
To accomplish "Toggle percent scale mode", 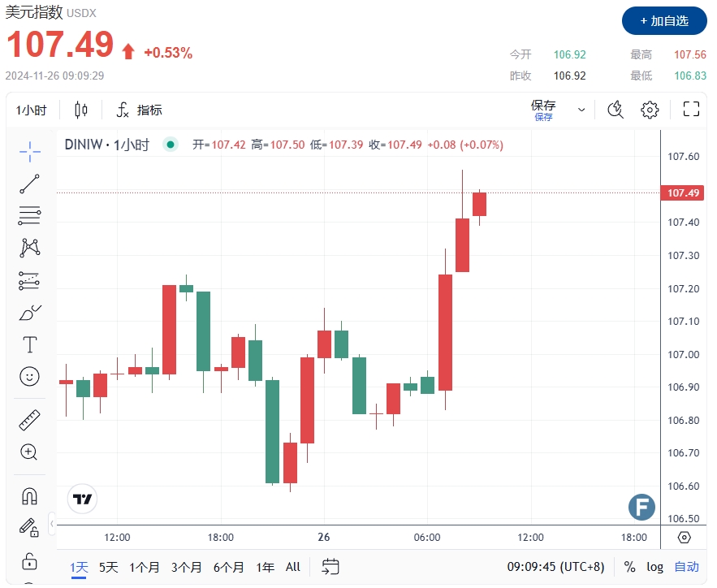I will click(x=630, y=567).
